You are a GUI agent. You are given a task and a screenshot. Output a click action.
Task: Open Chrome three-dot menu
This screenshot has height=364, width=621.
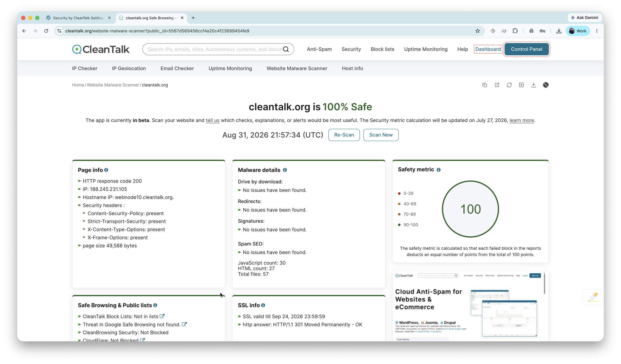pos(596,31)
